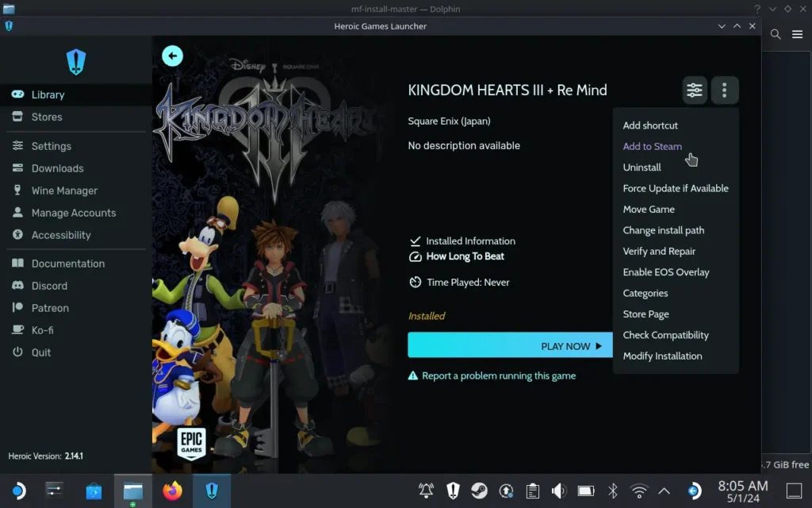The image size is (812, 508).
Task: Choose Enable EOS Overlay
Action: 676,272
